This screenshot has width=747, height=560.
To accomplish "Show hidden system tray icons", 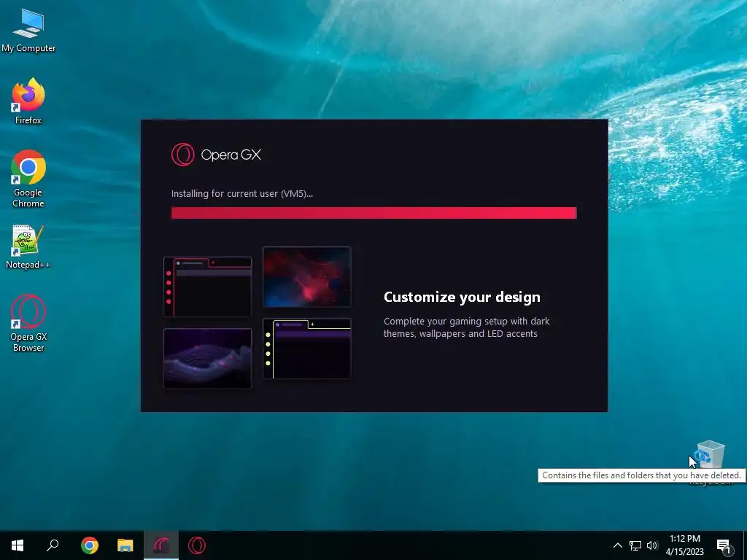I will [x=617, y=545].
